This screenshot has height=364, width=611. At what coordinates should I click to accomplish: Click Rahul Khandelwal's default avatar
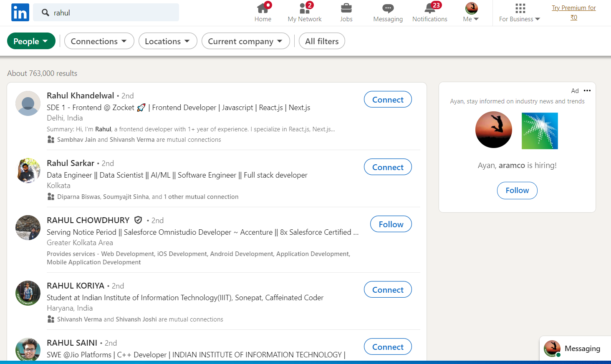tap(28, 103)
